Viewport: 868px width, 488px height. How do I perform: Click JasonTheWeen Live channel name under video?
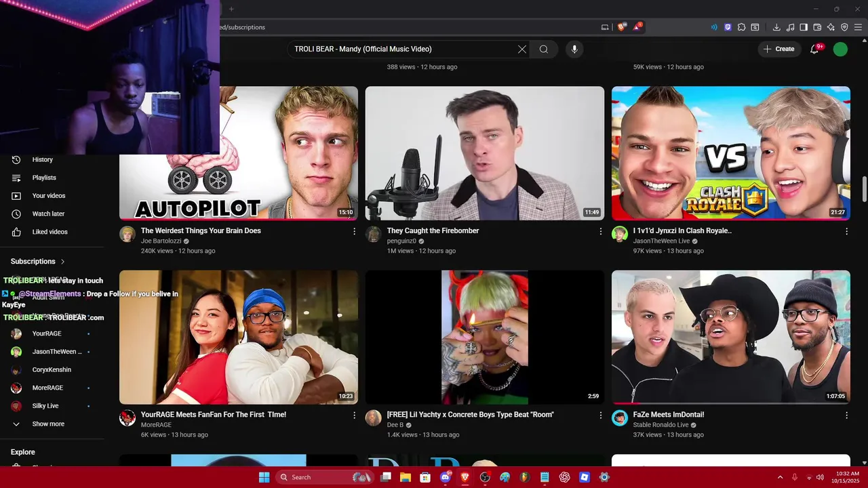point(661,241)
